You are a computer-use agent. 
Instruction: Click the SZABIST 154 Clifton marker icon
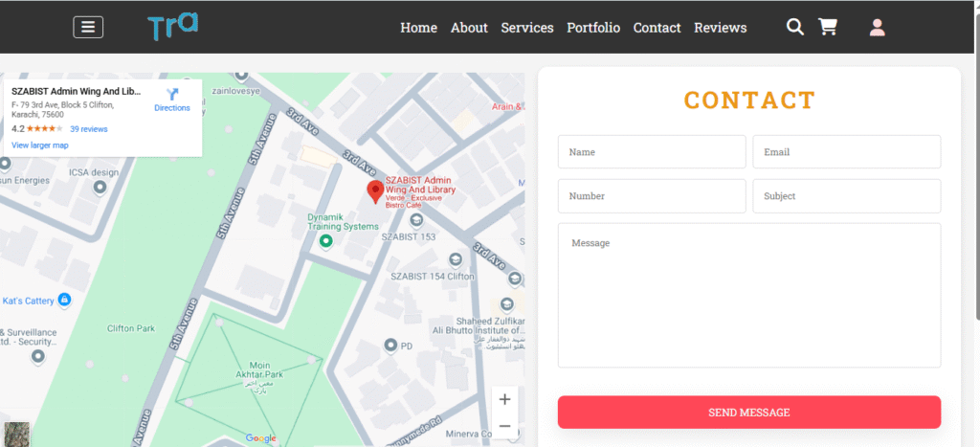[x=457, y=258]
